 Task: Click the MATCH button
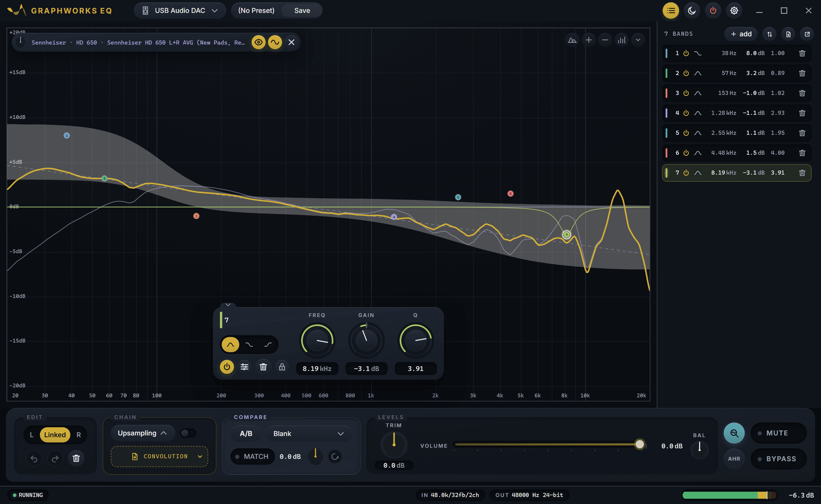pyautogui.click(x=252, y=457)
